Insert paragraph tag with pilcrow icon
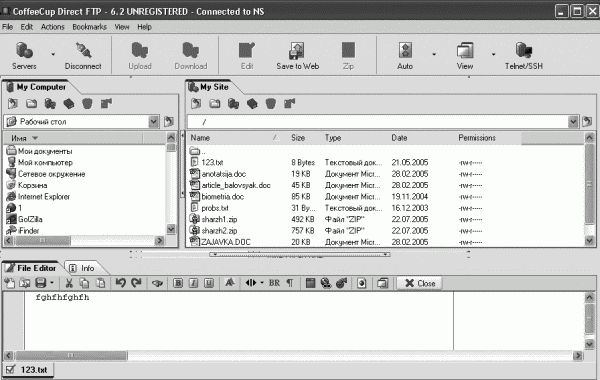The width and height of the screenshot is (600, 380). click(x=290, y=283)
